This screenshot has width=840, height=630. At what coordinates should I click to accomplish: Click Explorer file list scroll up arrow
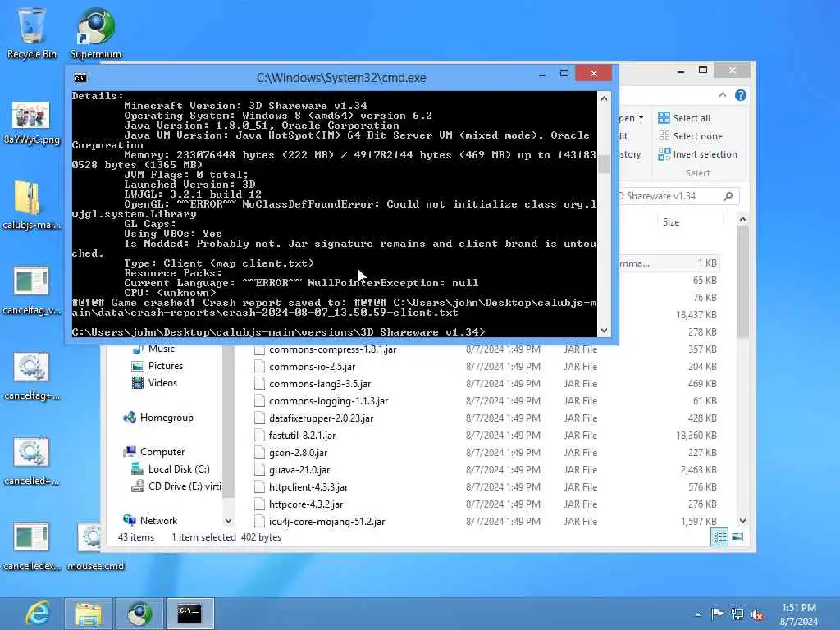(x=742, y=219)
